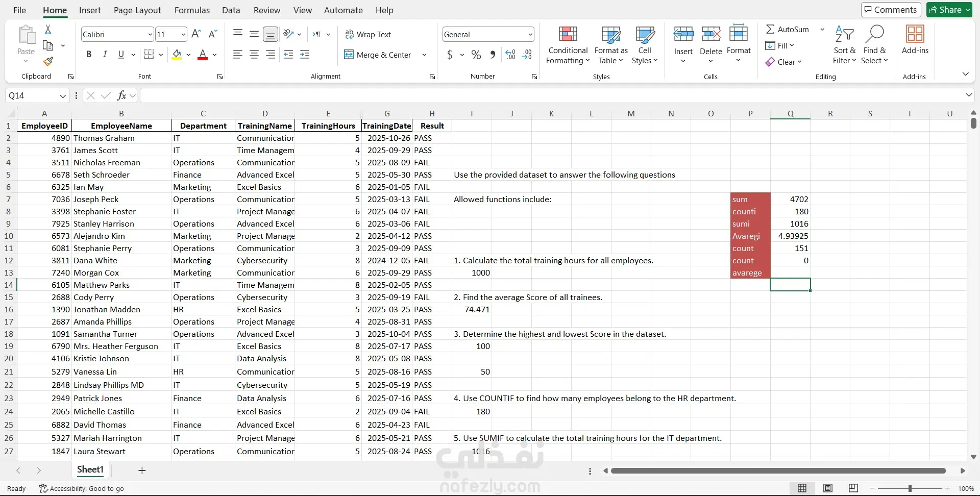The image size is (980, 496).
Task: Open the font name Calibri dropdown
Action: pyautogui.click(x=150, y=34)
